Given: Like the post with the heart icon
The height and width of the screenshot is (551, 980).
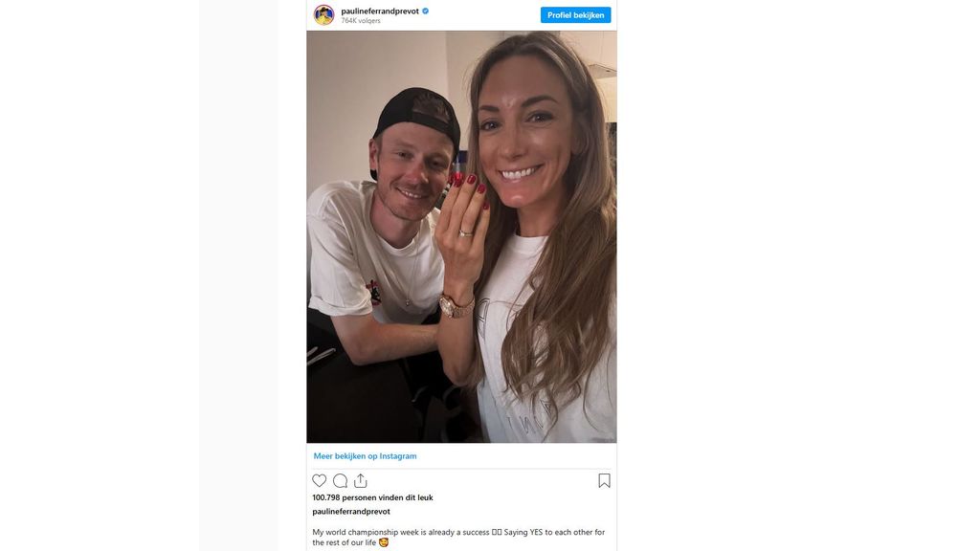Looking at the screenshot, I should pyautogui.click(x=320, y=480).
